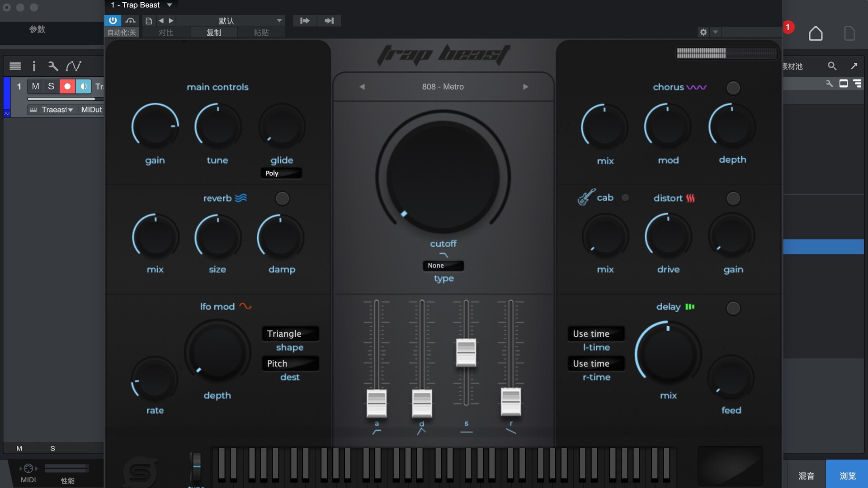Click the home icon at top right
Viewport: 868px width, 488px height.
click(x=815, y=33)
